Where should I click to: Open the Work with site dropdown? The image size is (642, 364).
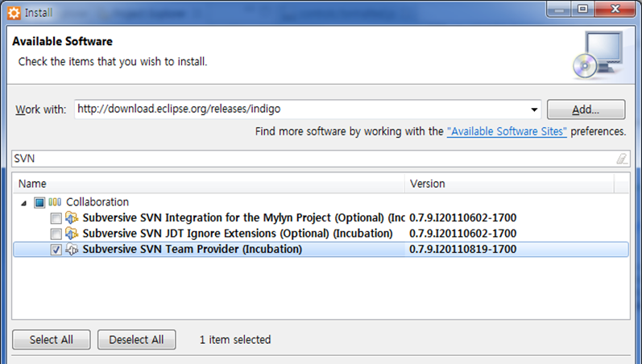(534, 110)
